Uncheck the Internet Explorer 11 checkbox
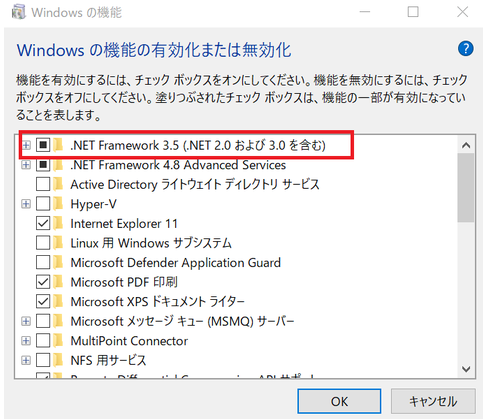The height and width of the screenshot is (419, 483). click(x=43, y=223)
